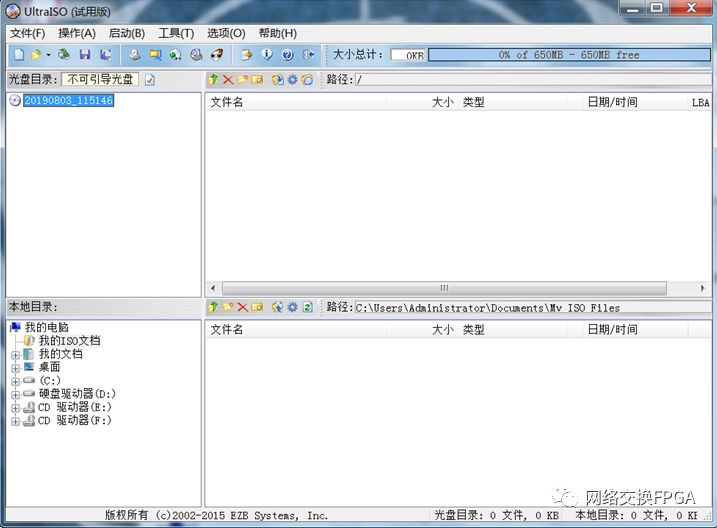Open the 工具(T) menu
This screenshot has height=528, width=717.
tap(176, 33)
